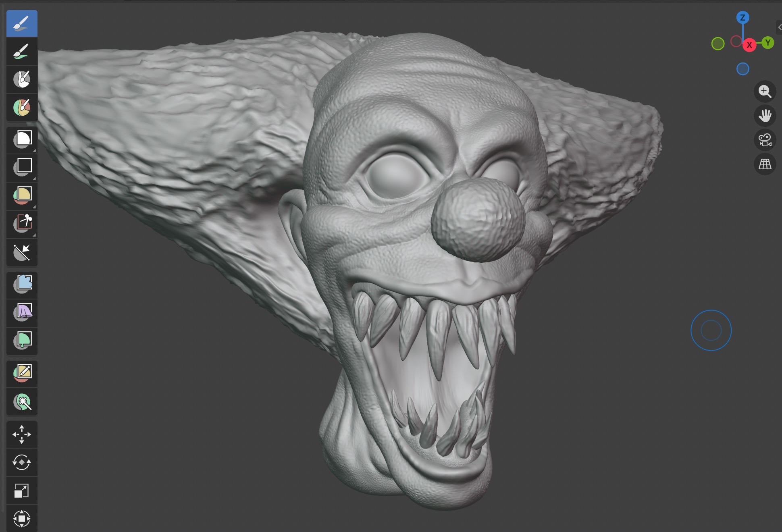Select the active Brush sculpt tool
The width and height of the screenshot is (782, 532).
[x=22, y=23]
